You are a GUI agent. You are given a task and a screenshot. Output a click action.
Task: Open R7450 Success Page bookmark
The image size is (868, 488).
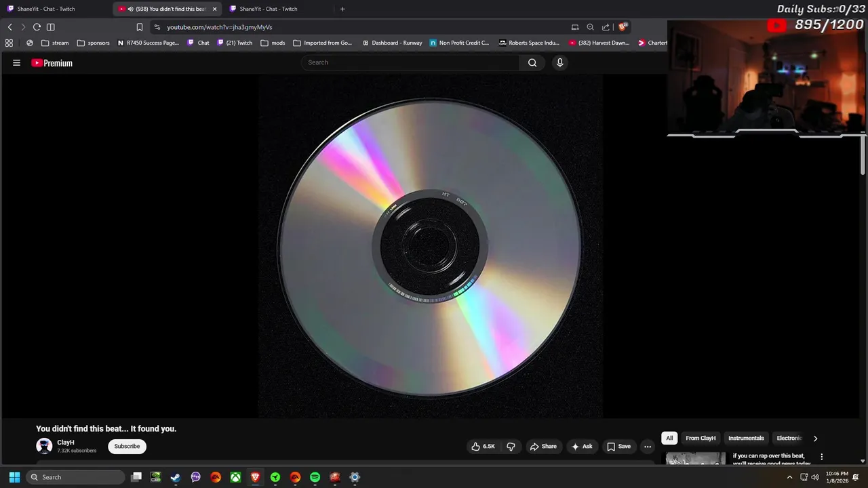[149, 43]
